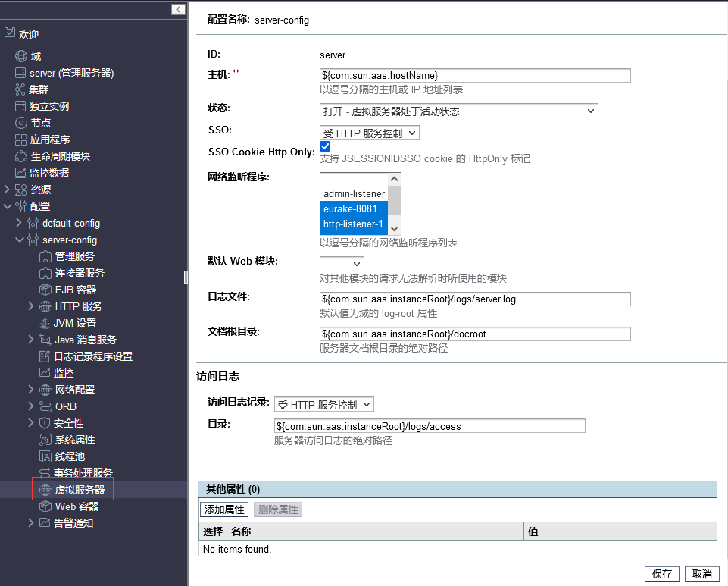Click the server-config sliders icon

click(33, 240)
